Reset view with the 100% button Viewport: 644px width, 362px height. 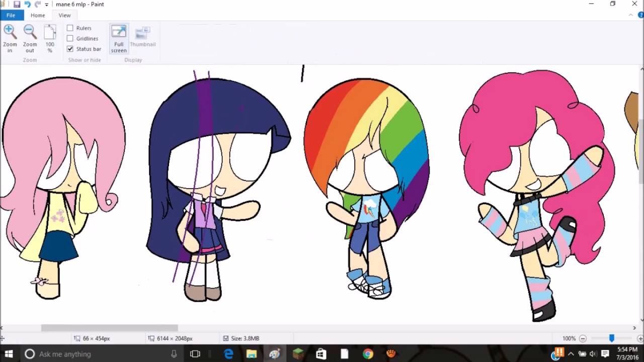(x=50, y=39)
